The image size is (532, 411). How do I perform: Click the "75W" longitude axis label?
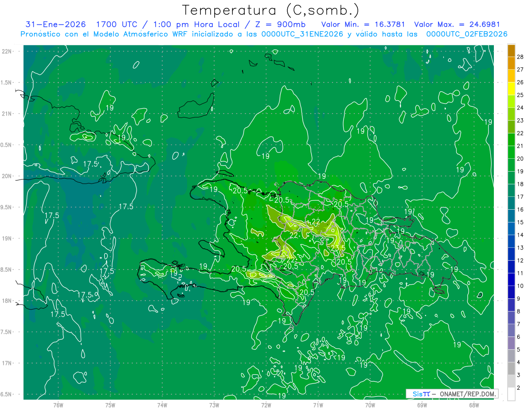click(110, 405)
